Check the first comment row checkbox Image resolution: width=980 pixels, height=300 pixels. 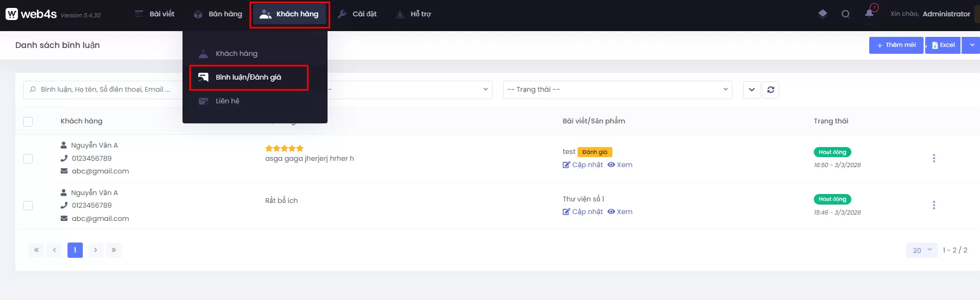click(28, 159)
